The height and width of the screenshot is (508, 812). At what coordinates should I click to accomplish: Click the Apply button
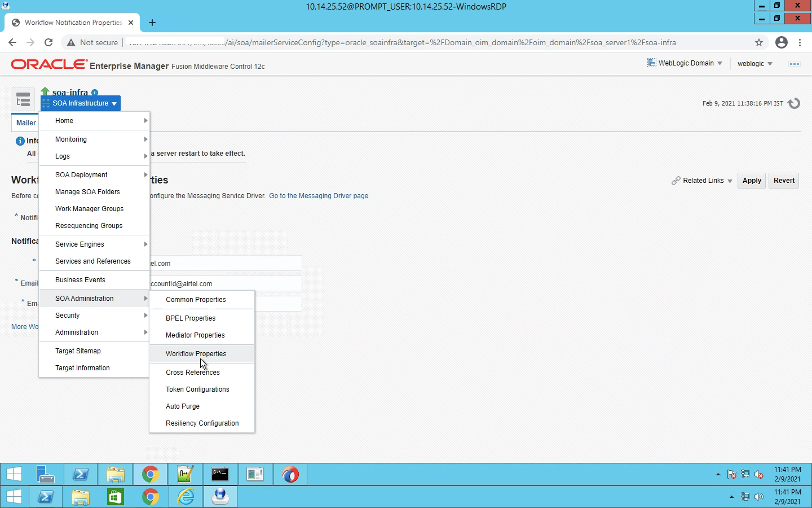(751, 181)
